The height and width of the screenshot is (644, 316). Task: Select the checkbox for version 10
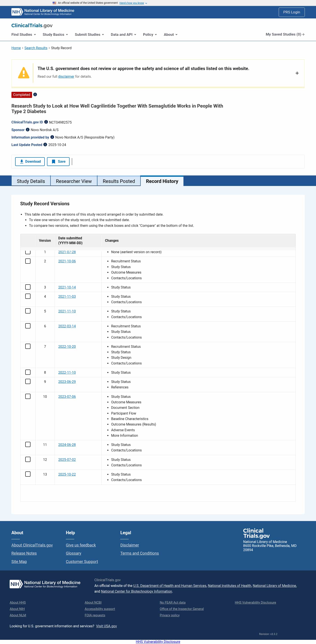click(28, 396)
